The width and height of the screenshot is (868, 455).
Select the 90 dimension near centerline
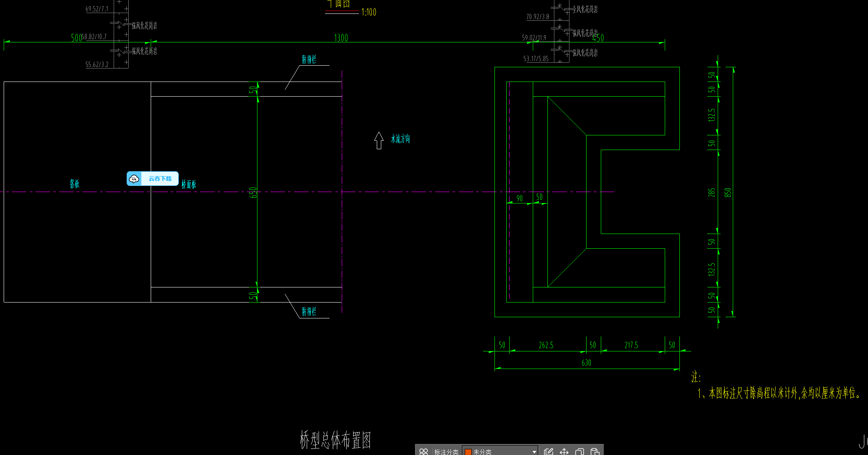tap(519, 199)
